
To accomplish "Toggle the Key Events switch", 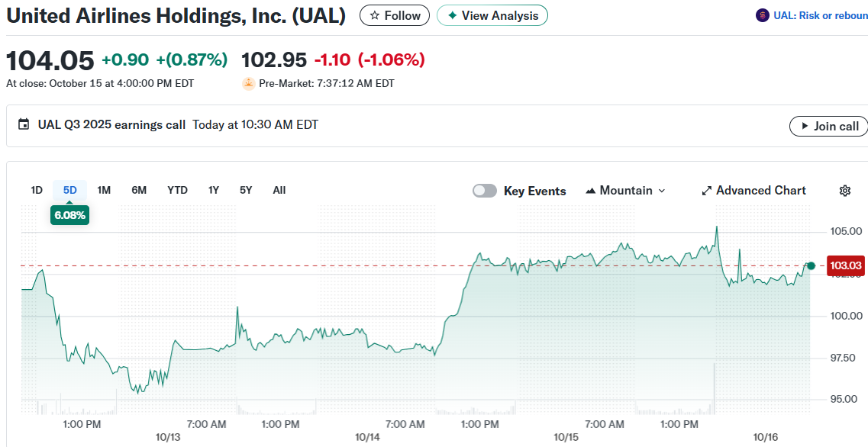I will pyautogui.click(x=485, y=191).
